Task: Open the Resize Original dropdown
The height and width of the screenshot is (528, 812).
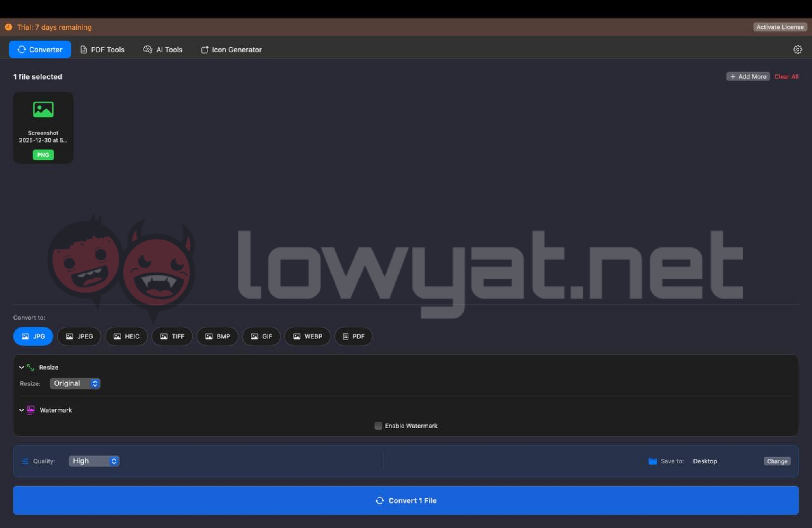Action: click(x=75, y=383)
